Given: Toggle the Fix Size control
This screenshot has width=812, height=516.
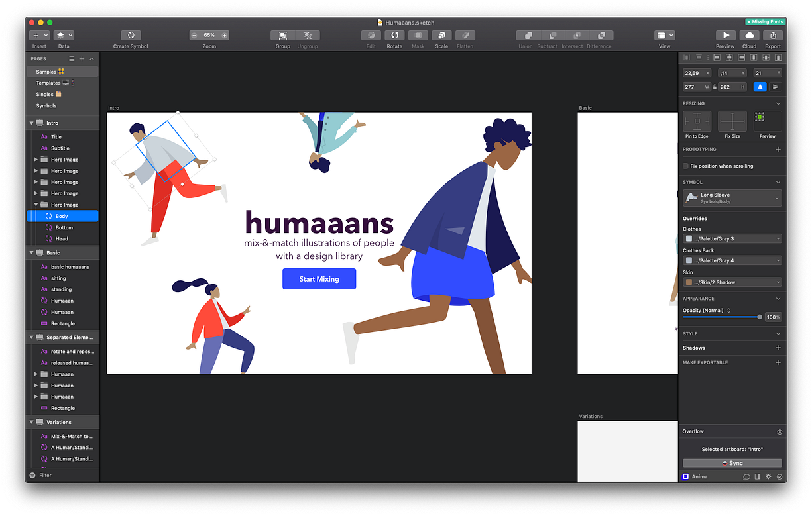Looking at the screenshot, I should pos(732,121).
